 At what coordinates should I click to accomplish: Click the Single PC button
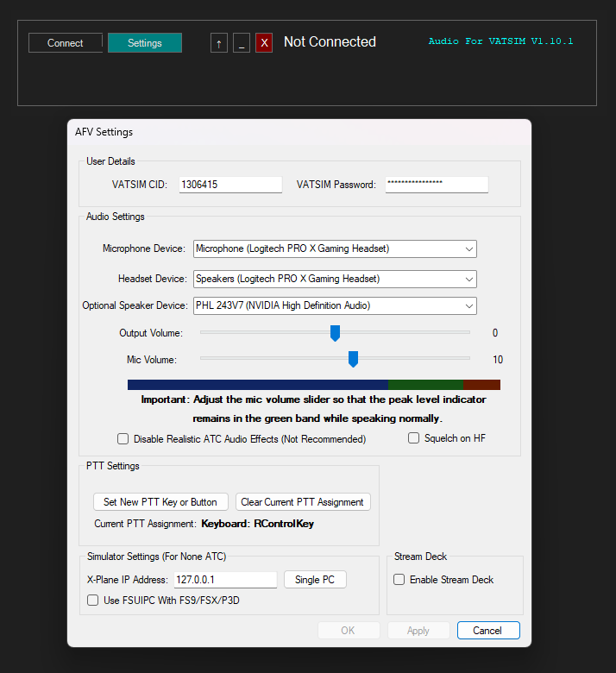point(315,580)
